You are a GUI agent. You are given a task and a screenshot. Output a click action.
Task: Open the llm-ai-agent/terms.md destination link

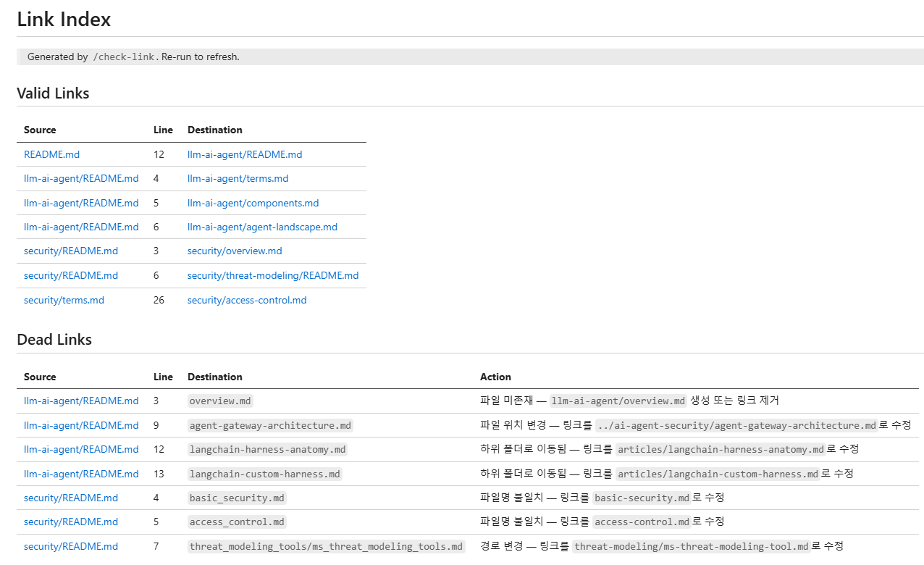tap(238, 178)
